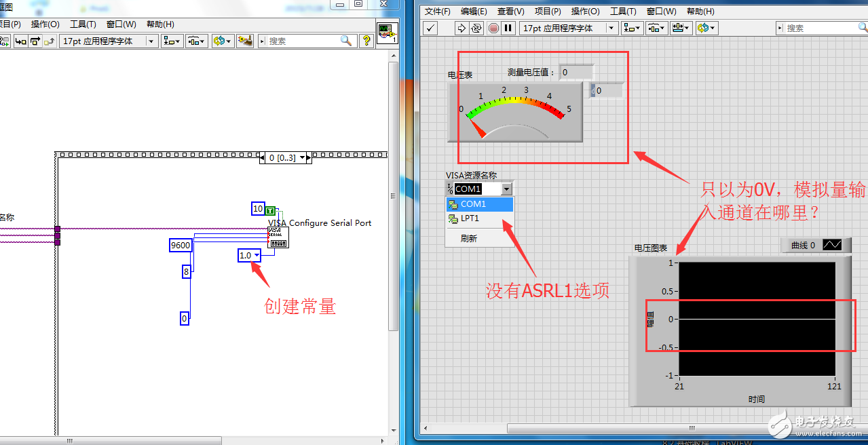
Task: Open Align Objects in the front panel toolbar
Action: pos(633,28)
